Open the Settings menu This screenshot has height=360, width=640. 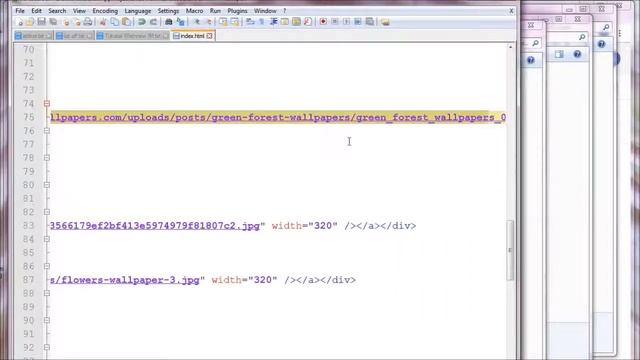(x=168, y=11)
